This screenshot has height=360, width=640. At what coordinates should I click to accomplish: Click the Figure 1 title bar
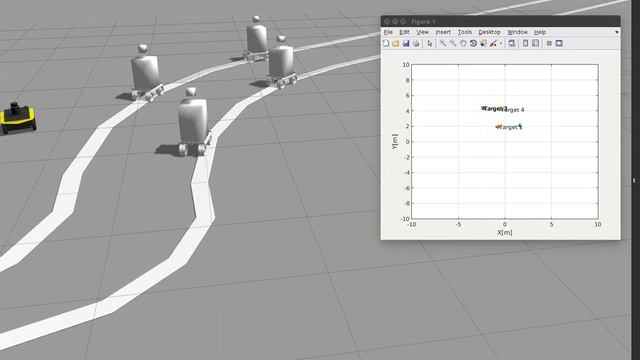click(500, 21)
